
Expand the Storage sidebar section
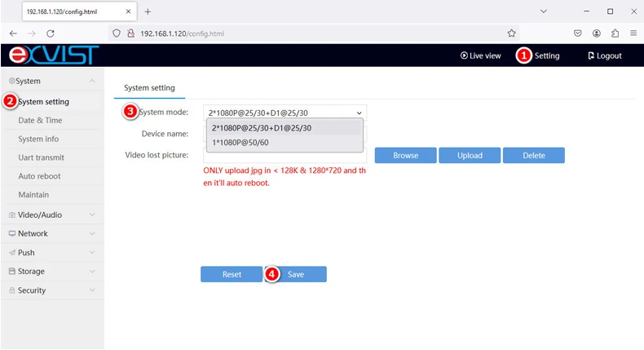pos(52,271)
